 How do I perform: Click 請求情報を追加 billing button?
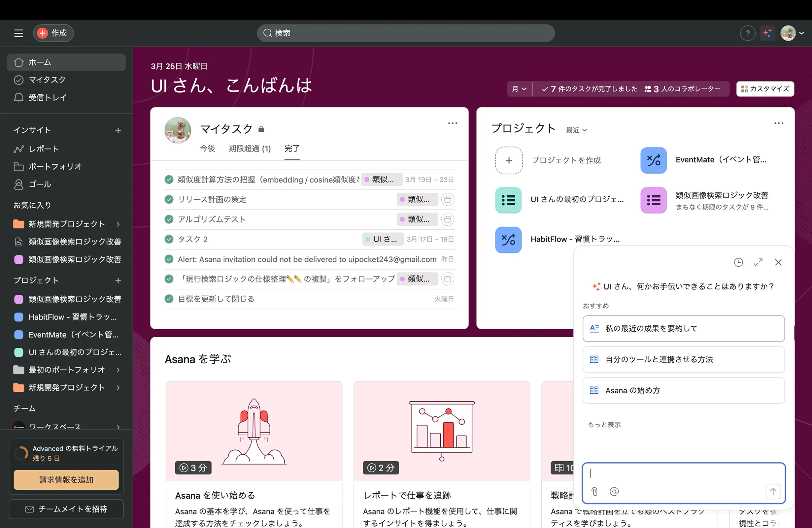pos(66,479)
